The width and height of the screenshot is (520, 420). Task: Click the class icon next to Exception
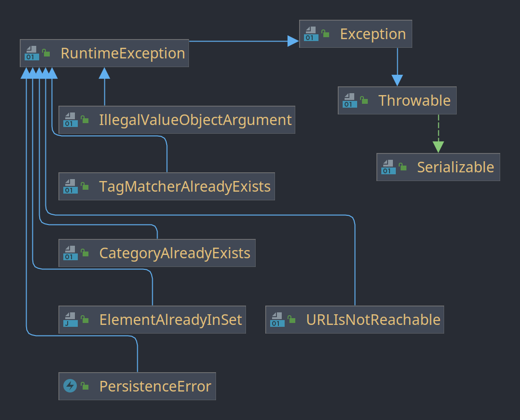click(x=311, y=34)
